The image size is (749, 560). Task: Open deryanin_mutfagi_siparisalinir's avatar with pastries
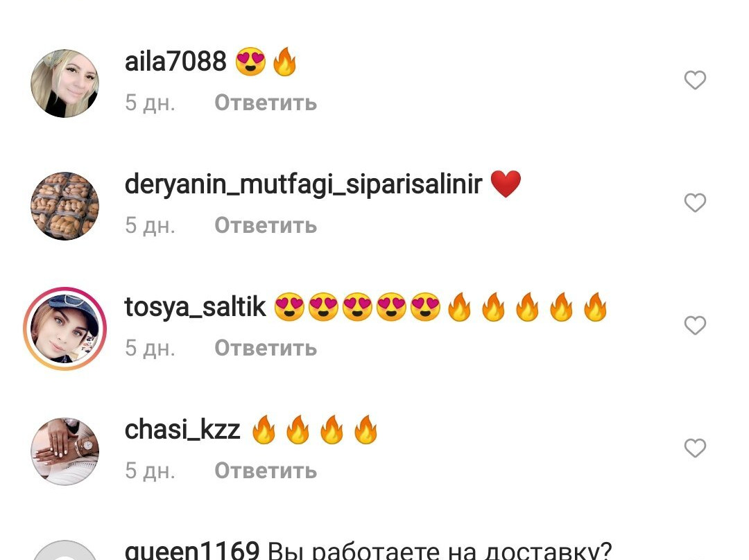[x=65, y=206]
